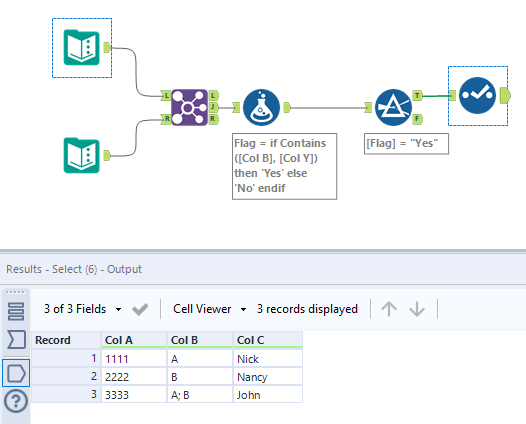Viewport: 526px width, 424px height.
Task: Show input anchor data in Results sidebar
Action: [x=16, y=339]
